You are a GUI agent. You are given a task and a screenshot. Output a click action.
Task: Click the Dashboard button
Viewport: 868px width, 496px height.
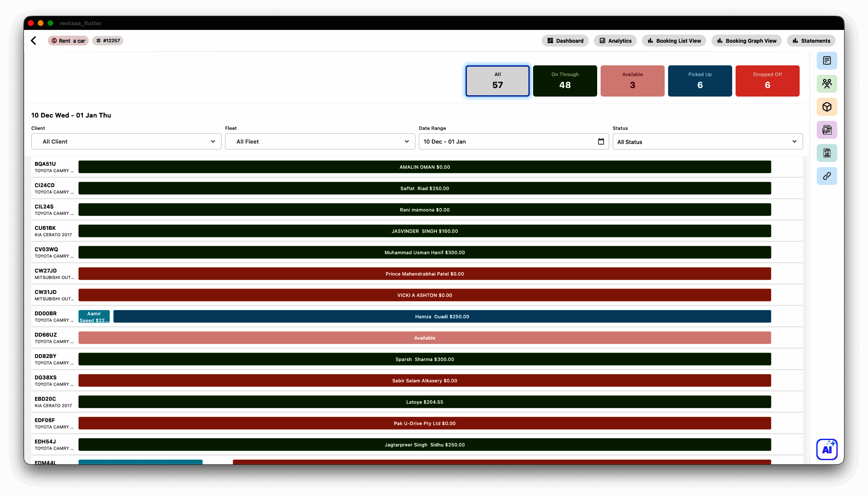coord(565,41)
